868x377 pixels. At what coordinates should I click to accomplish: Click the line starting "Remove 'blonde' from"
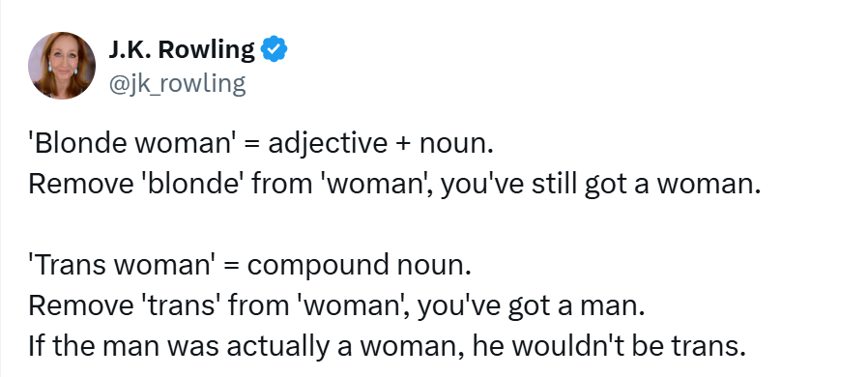click(394, 185)
